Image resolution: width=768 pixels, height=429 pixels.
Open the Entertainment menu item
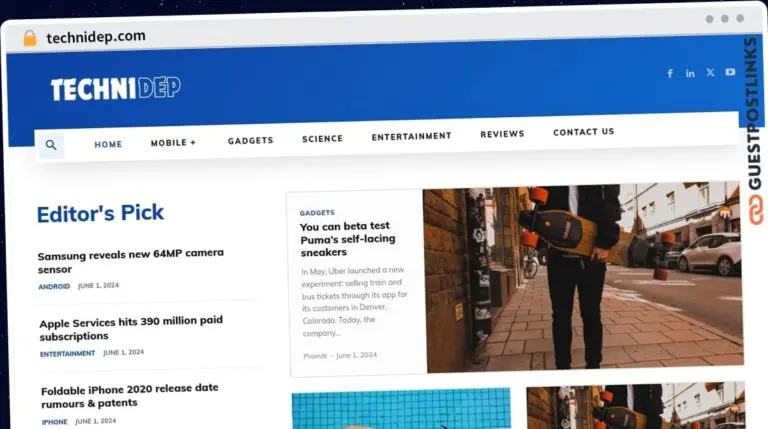(411, 136)
